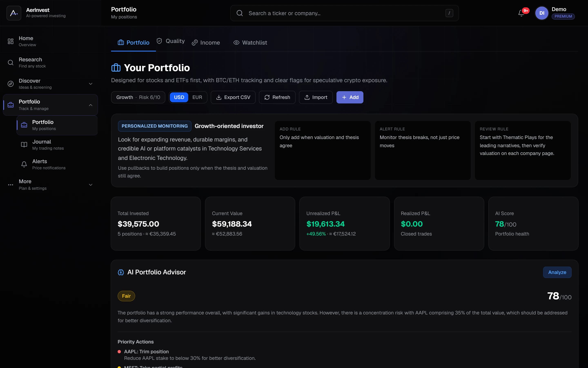Click the Unrealized P&L value $19,613.34

(x=325, y=224)
